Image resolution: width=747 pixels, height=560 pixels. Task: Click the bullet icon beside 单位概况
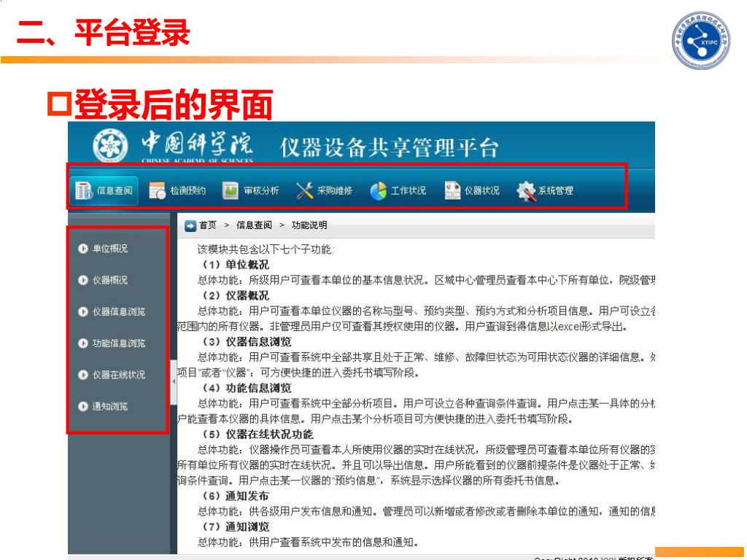pyautogui.click(x=83, y=249)
